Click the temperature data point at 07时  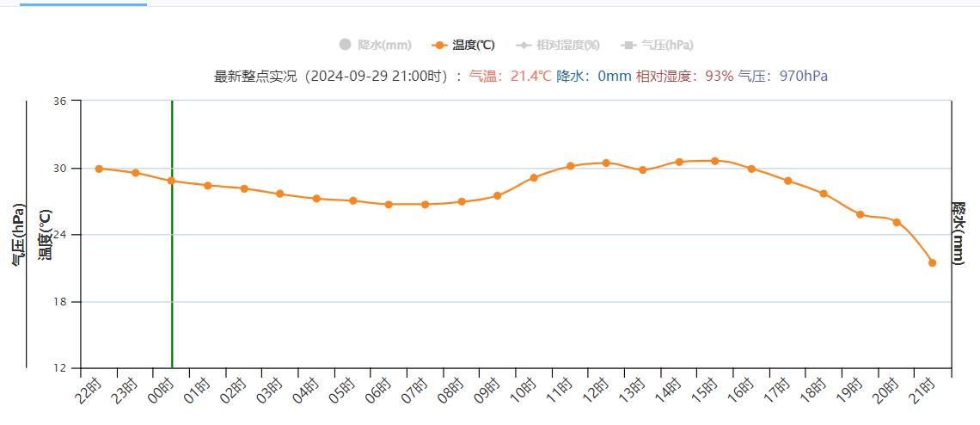pyautogui.click(x=425, y=204)
